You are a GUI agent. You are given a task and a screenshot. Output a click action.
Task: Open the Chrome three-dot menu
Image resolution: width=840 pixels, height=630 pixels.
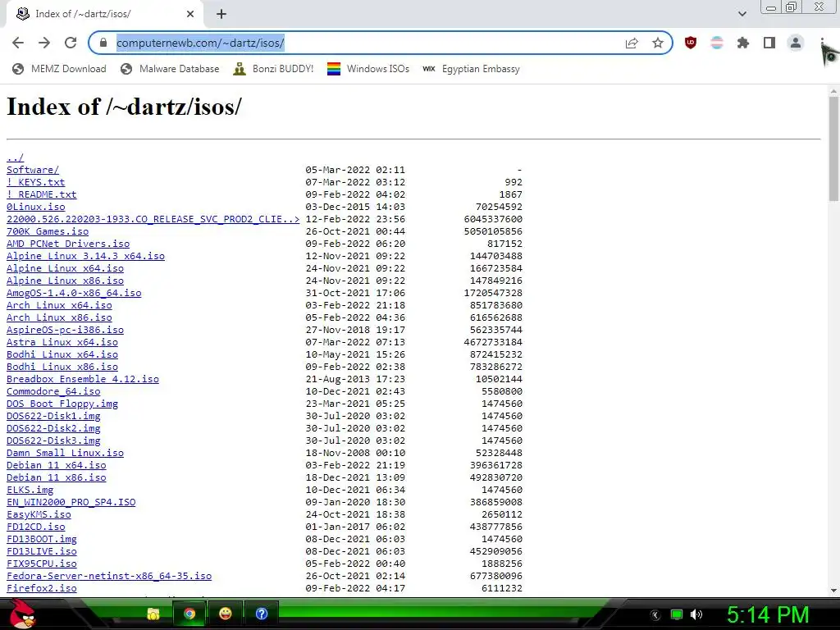tap(822, 43)
